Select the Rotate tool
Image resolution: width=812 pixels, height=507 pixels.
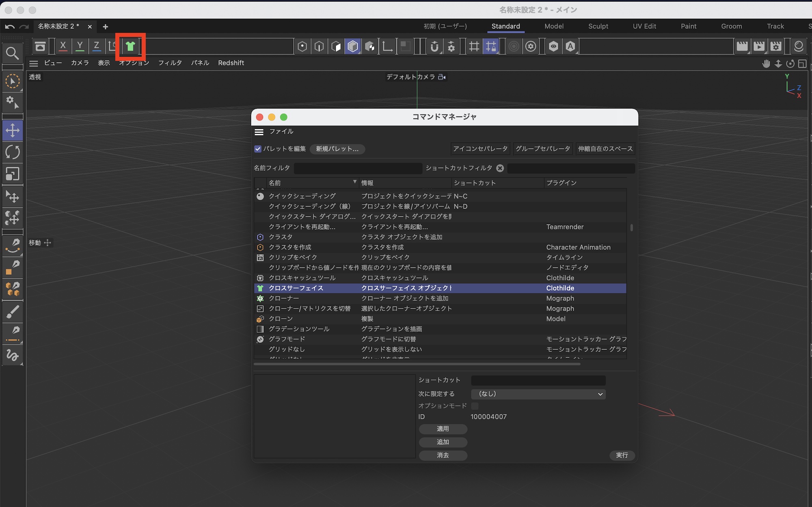(x=12, y=152)
